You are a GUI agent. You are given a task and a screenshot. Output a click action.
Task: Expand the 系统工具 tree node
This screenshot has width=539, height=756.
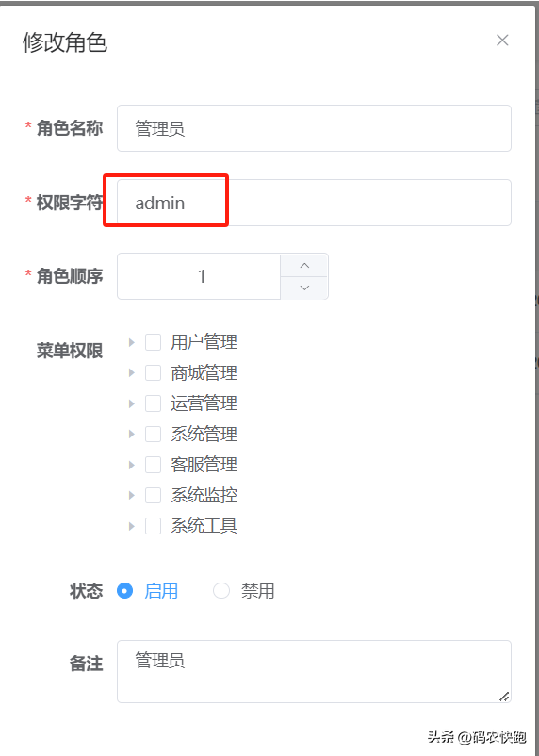132,526
